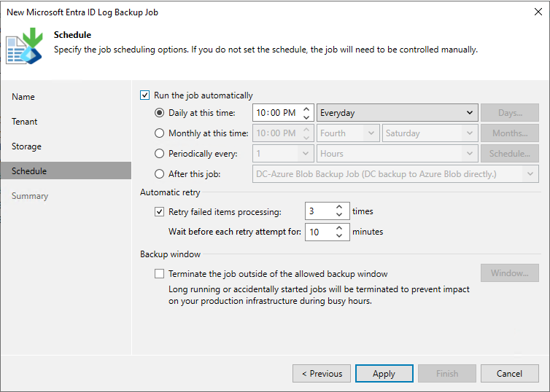The image size is (550, 392).
Task: Decrease retry wait minutes down arrow
Action: 339,235
